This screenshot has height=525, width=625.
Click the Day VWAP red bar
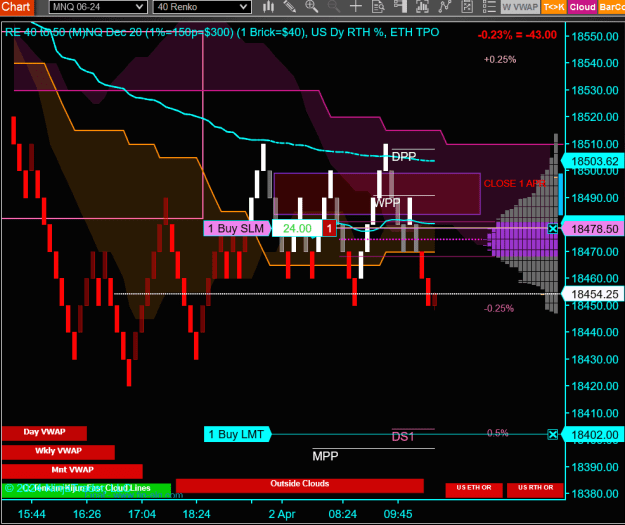pyautogui.click(x=44, y=433)
